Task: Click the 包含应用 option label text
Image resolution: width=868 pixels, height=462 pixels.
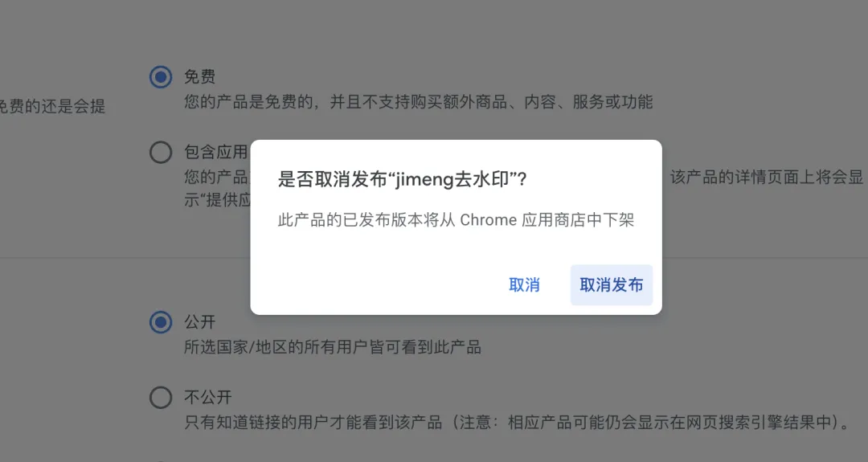Action: 216,152
